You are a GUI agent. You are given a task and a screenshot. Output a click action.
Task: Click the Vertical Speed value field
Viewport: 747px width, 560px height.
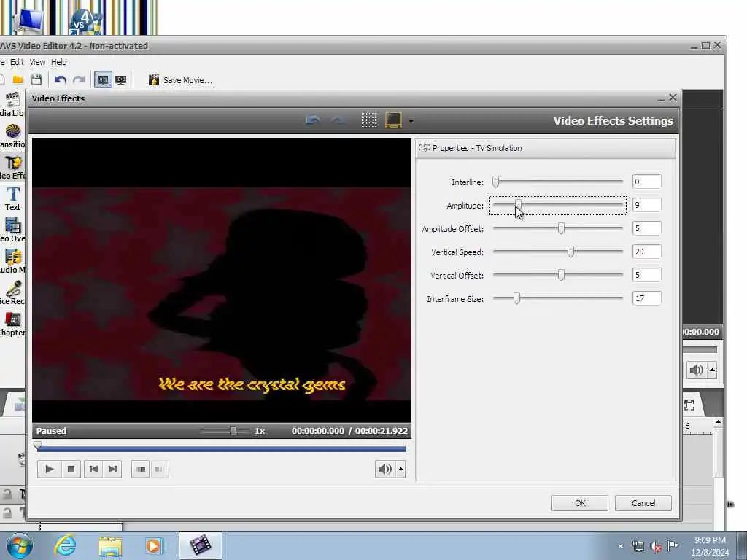(x=646, y=252)
